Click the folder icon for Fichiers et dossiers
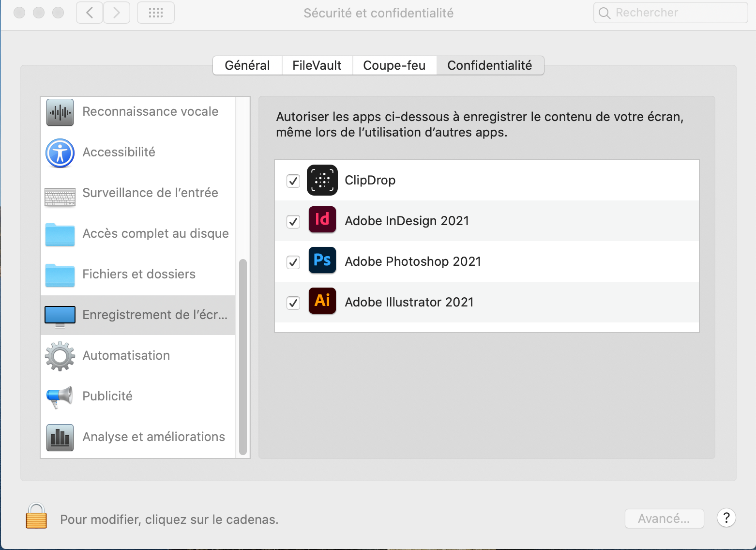 (60, 275)
